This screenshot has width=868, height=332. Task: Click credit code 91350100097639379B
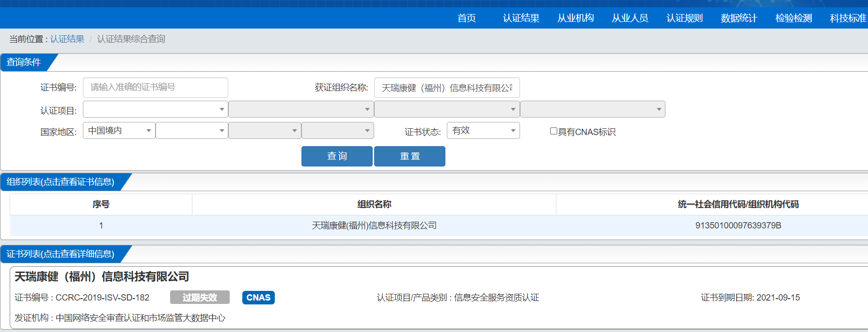point(738,226)
